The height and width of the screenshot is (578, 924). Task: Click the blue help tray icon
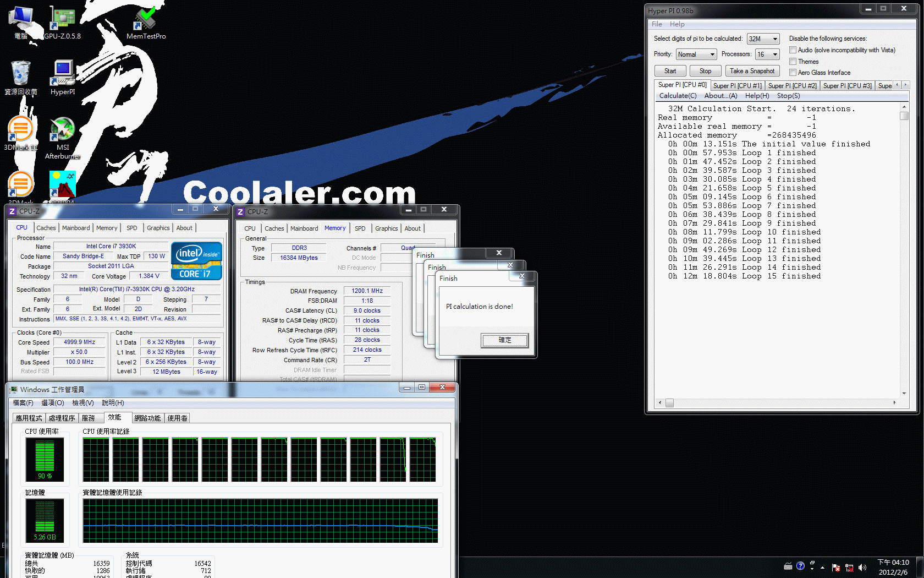tap(800, 566)
